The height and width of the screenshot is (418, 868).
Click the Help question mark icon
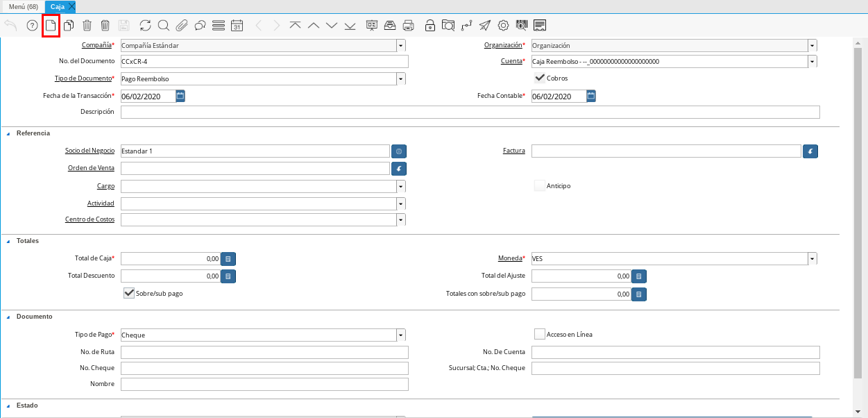[x=32, y=26]
